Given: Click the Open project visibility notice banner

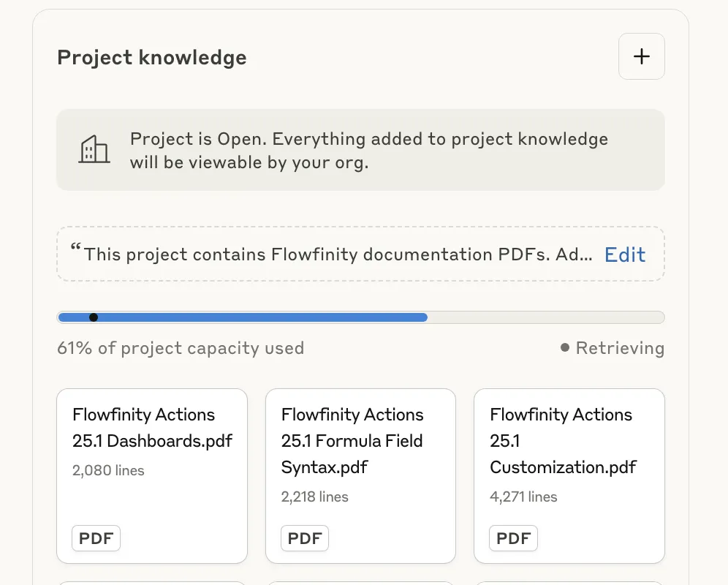Looking at the screenshot, I should pos(360,150).
